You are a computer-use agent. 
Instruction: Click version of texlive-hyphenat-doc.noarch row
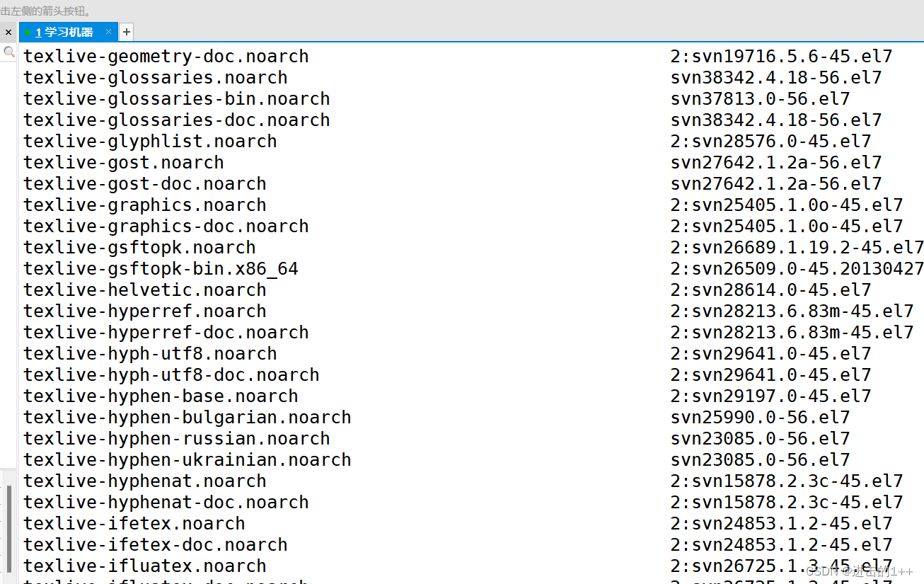point(787,503)
